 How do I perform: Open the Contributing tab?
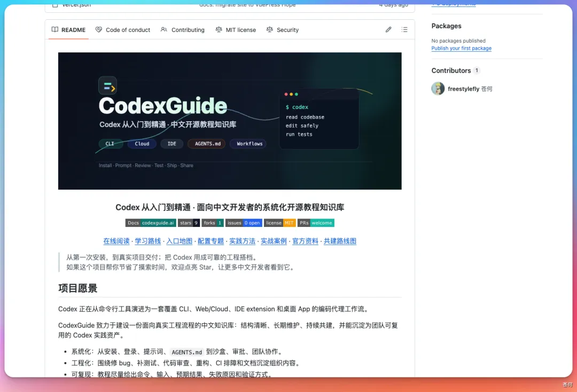tap(183, 30)
